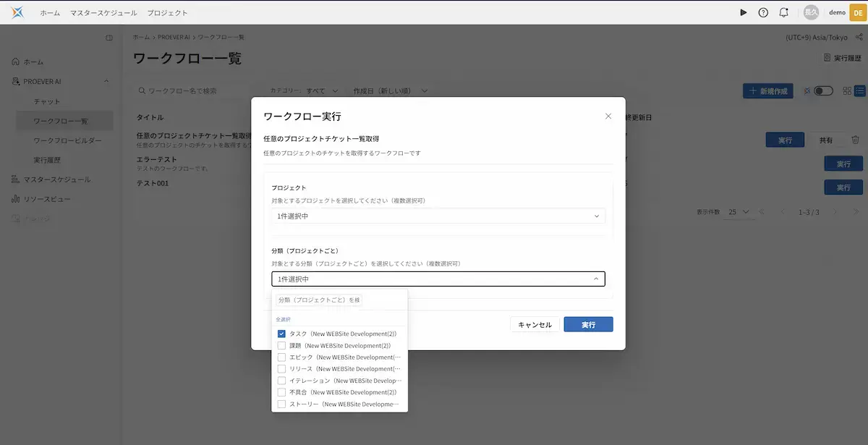Image resolution: width=868 pixels, height=445 pixels.
Task: Click the 新規作成 button
Action: pyautogui.click(x=767, y=91)
